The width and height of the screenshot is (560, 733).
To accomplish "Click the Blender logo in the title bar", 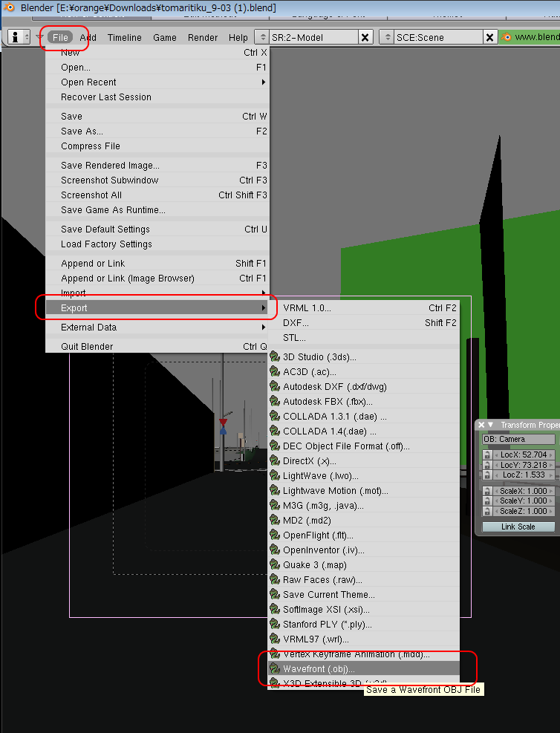I will [x=10, y=7].
